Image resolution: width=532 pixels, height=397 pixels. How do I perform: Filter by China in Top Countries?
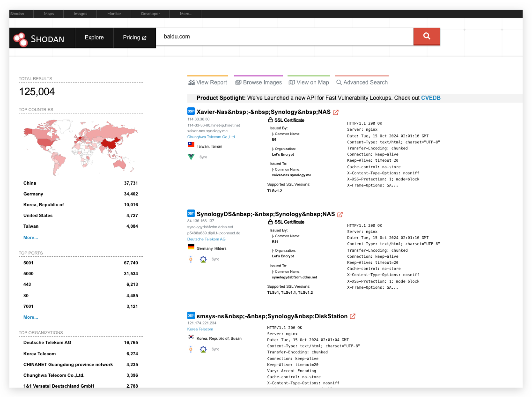pos(81,183)
